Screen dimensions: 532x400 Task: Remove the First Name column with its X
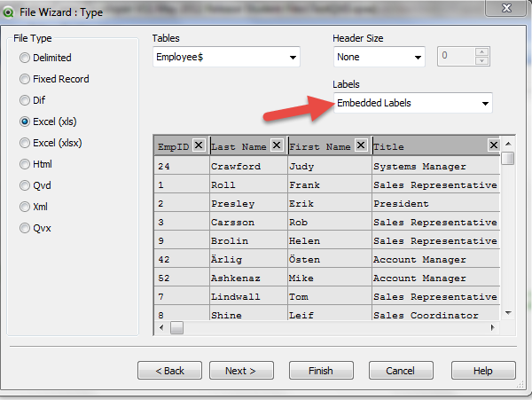click(x=361, y=145)
